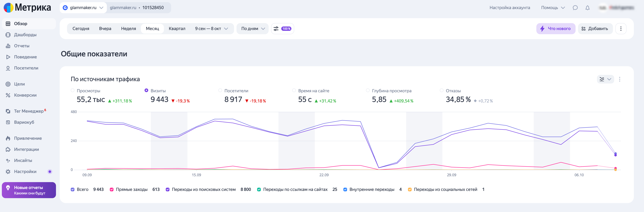Go to Dashboards in the sidebar
This screenshot has width=644, height=212.
(x=25, y=35)
